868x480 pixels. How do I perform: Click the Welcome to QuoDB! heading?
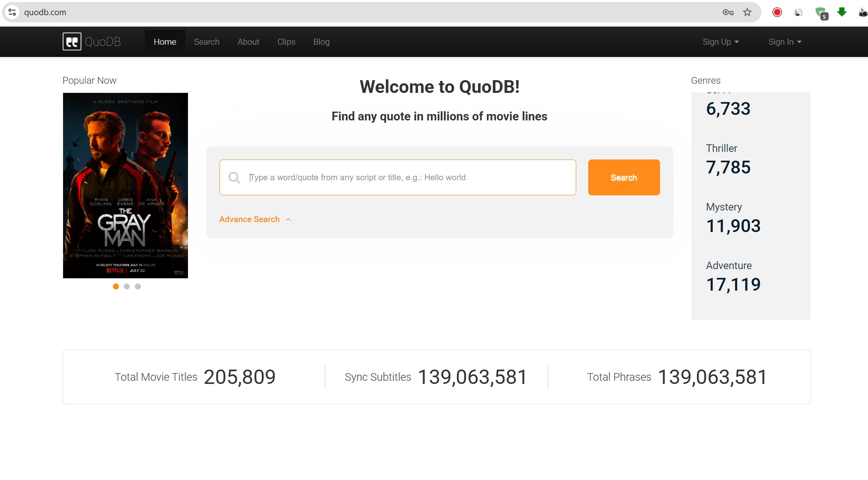tap(439, 87)
